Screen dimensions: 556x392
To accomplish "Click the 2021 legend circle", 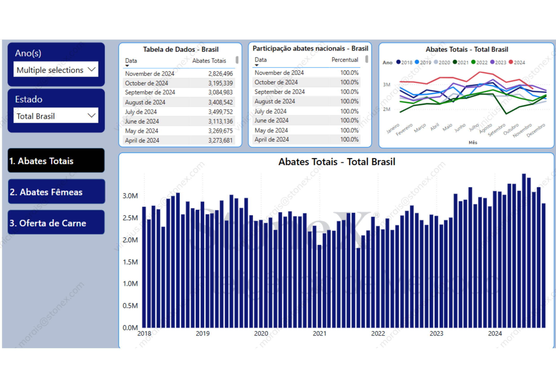I will point(455,62).
